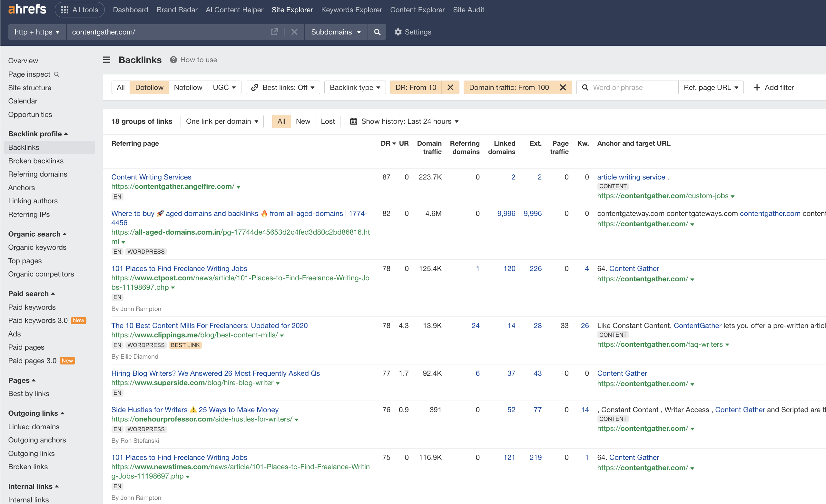Viewport: 826px width, 504px height.
Task: Open 'The 10 Best Content Mills' link
Action: click(209, 325)
